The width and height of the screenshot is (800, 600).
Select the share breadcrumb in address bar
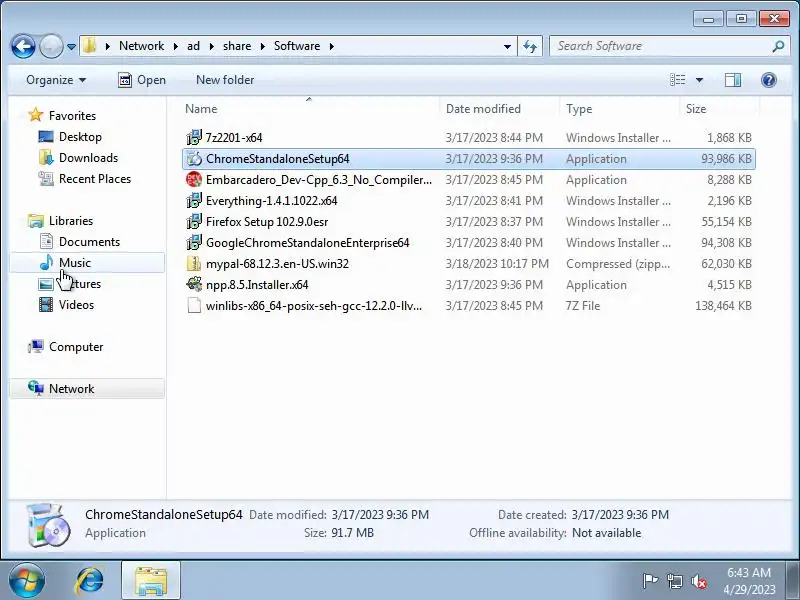coord(237,46)
